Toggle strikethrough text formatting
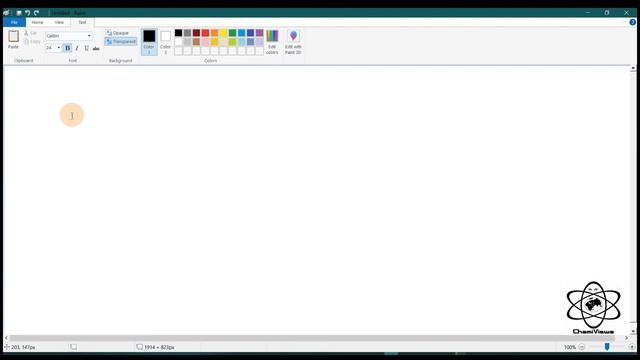Screen dimensions: 640x360 (x=96, y=48)
